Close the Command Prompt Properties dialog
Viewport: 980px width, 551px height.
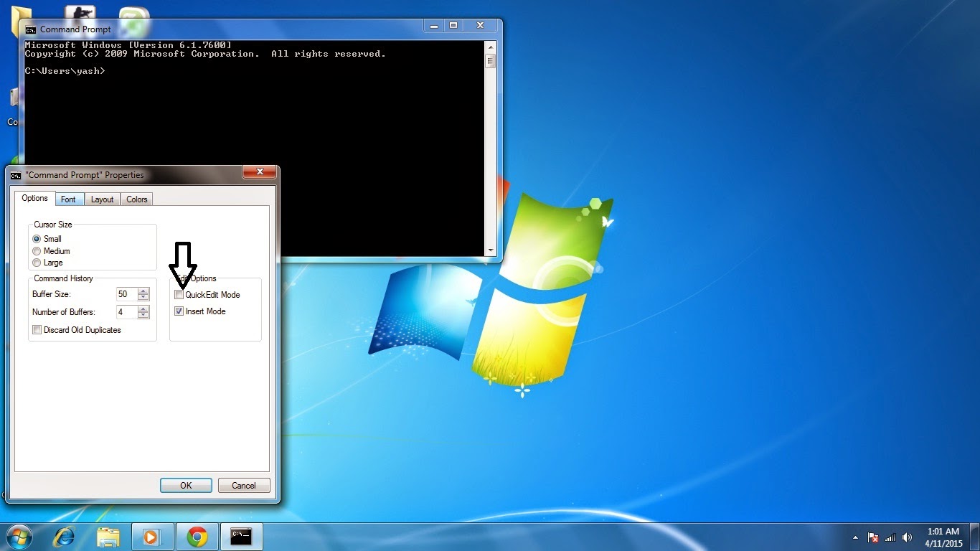[260, 171]
